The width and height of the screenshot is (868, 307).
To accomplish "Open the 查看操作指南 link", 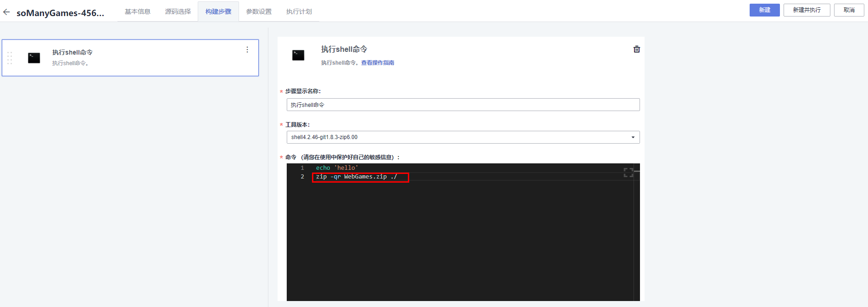I will [x=378, y=63].
